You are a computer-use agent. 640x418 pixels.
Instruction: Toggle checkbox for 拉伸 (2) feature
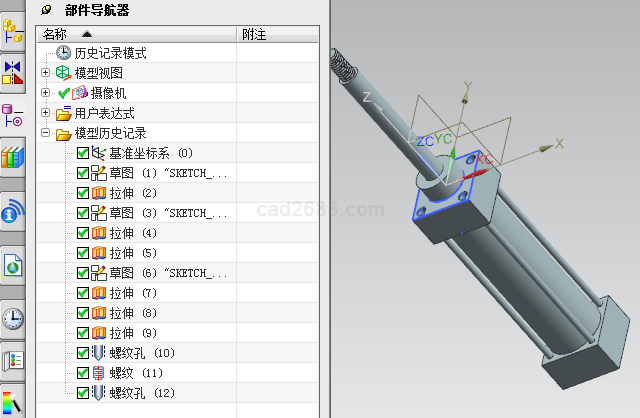83,193
